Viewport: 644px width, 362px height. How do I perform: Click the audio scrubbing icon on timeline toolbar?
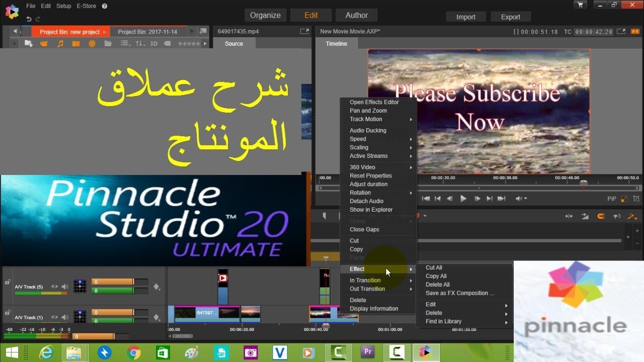click(x=617, y=216)
